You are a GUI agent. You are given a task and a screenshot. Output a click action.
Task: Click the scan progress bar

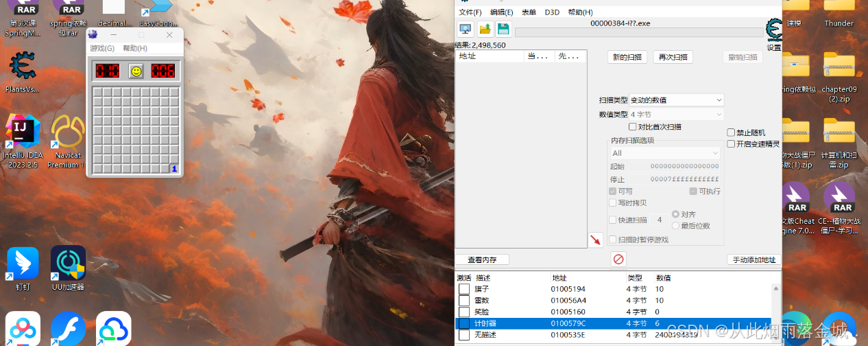point(638,32)
